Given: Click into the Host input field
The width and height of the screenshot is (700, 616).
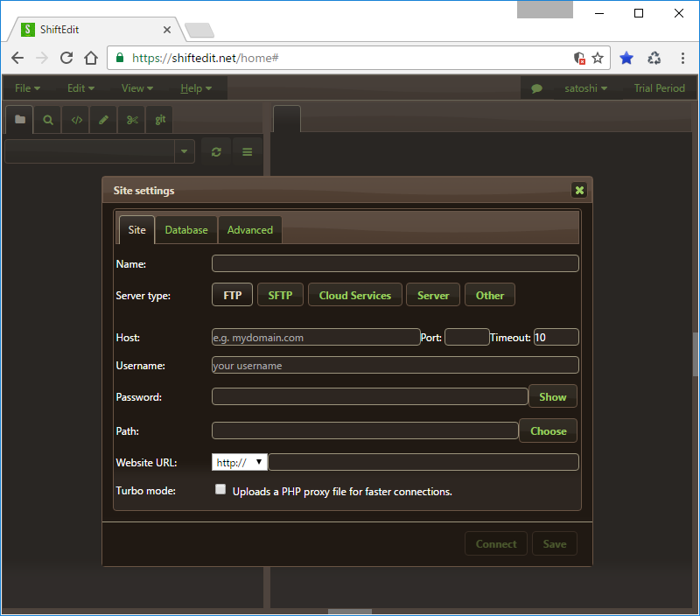Looking at the screenshot, I should [316, 338].
